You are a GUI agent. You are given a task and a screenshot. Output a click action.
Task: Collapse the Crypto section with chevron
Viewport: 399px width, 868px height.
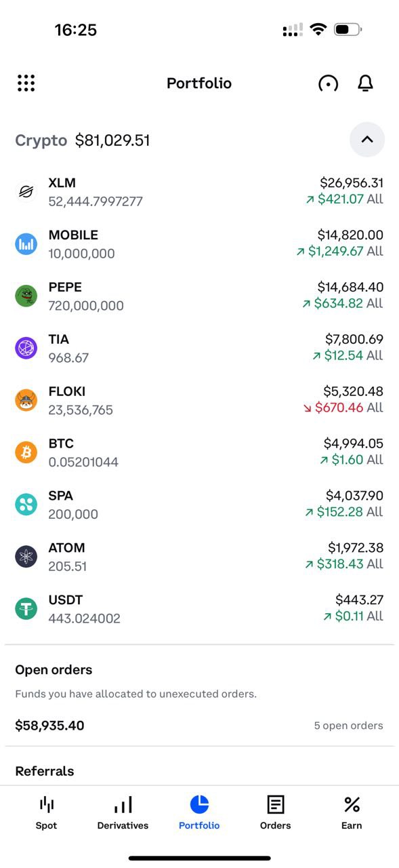367,140
